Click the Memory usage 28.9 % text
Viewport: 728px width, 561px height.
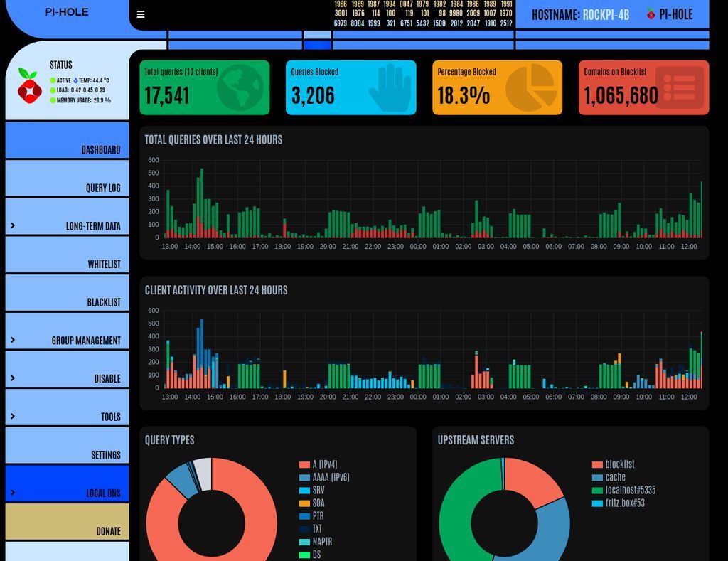[x=84, y=100]
